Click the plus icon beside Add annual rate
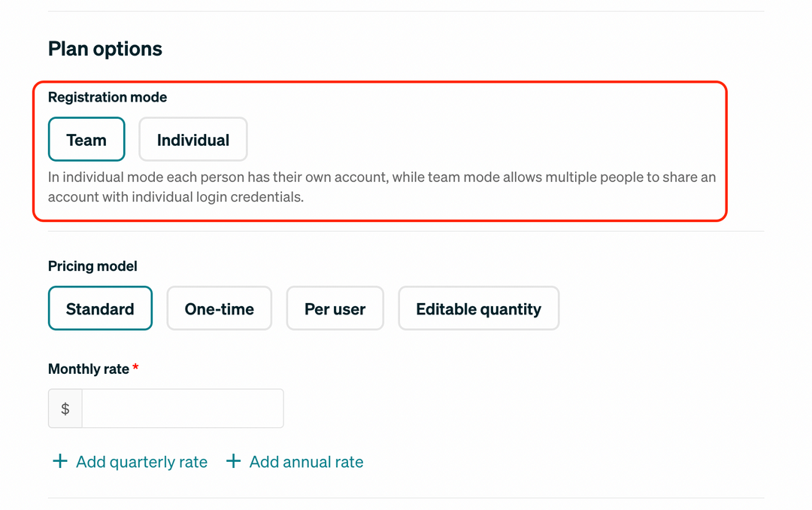The width and height of the screenshot is (812, 510). point(233,461)
